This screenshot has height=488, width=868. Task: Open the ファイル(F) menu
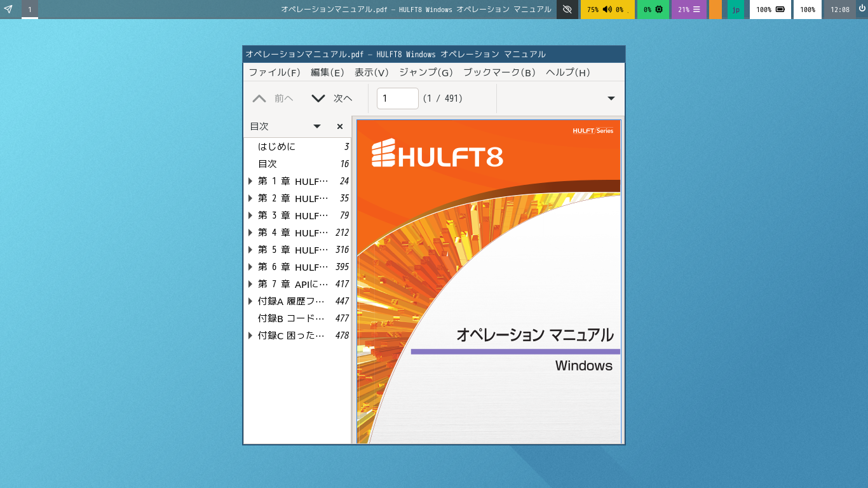tap(275, 72)
